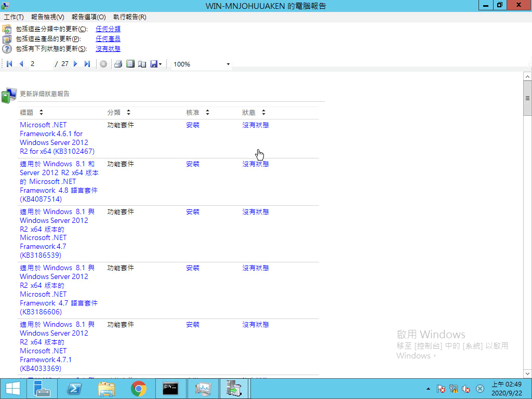Click the stop rendering icon
This screenshot has width=532, height=399.
pyautogui.click(x=103, y=64)
